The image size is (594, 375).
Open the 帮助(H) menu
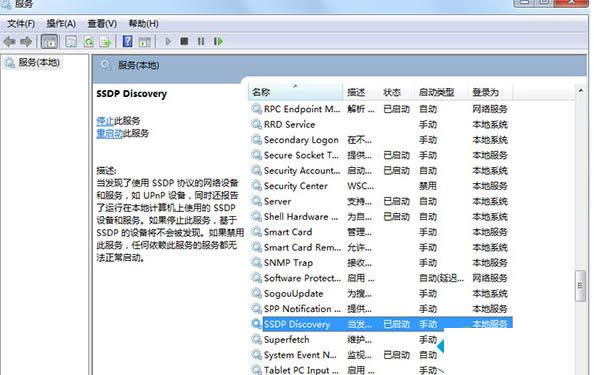143,24
